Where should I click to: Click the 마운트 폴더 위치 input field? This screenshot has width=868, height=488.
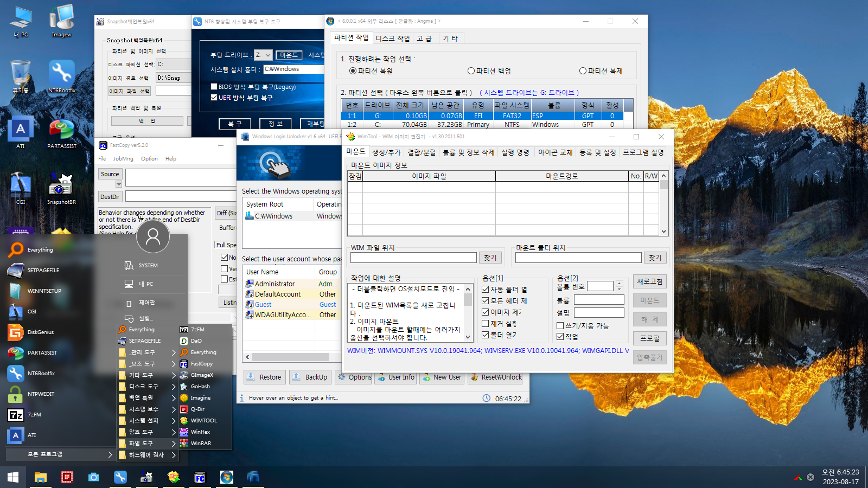(x=578, y=258)
